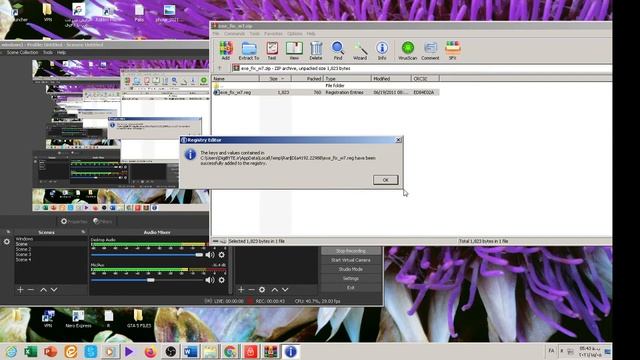Image resolution: width=640 pixels, height=360 pixels.
Task: Open archive Info in WinRAR toolbar
Action: tap(382, 50)
